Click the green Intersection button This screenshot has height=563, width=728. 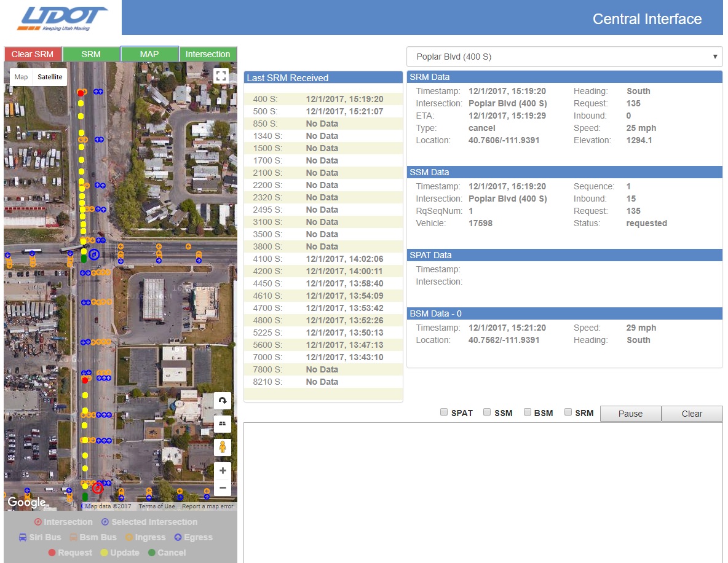pyautogui.click(x=208, y=54)
